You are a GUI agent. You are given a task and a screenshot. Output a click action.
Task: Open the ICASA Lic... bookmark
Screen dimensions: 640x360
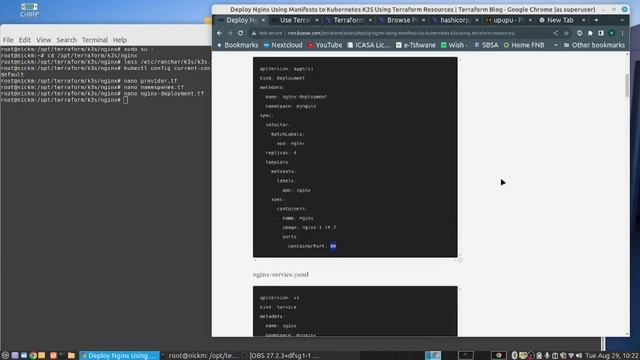[369, 45]
